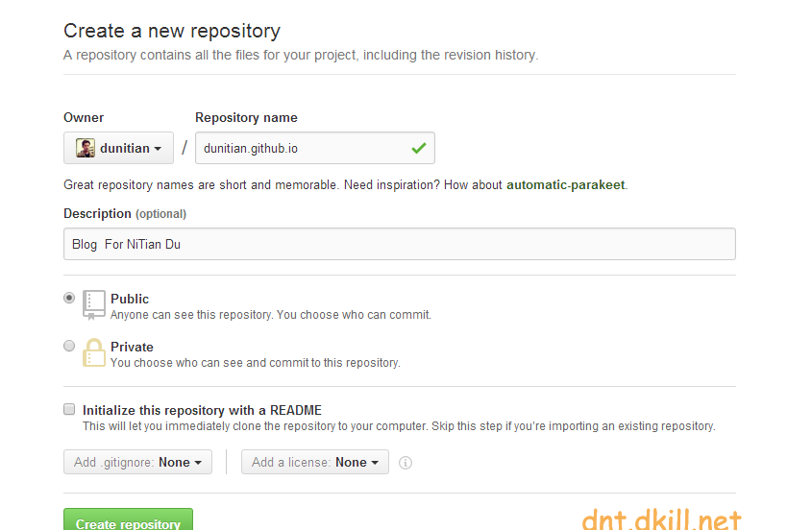This screenshot has width=812, height=530.
Task: Click the green Create repository button
Action: tap(129, 519)
